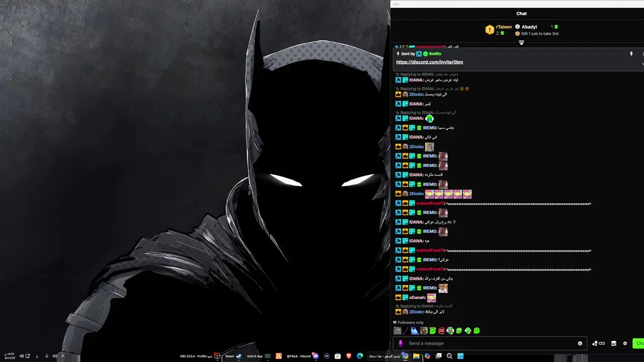Click the Followers only chat mode label

coord(411,322)
